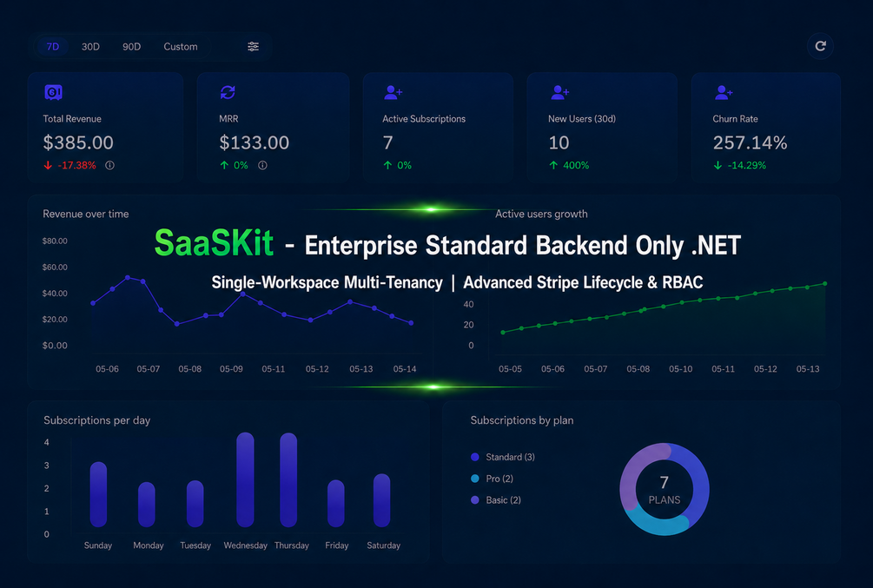Click the last revenue data point at 05-14
The image size is (873, 588).
(x=412, y=323)
